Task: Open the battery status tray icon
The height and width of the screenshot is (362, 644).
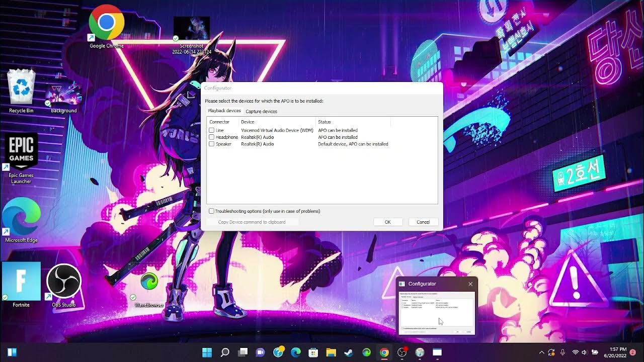Action: (x=595, y=352)
